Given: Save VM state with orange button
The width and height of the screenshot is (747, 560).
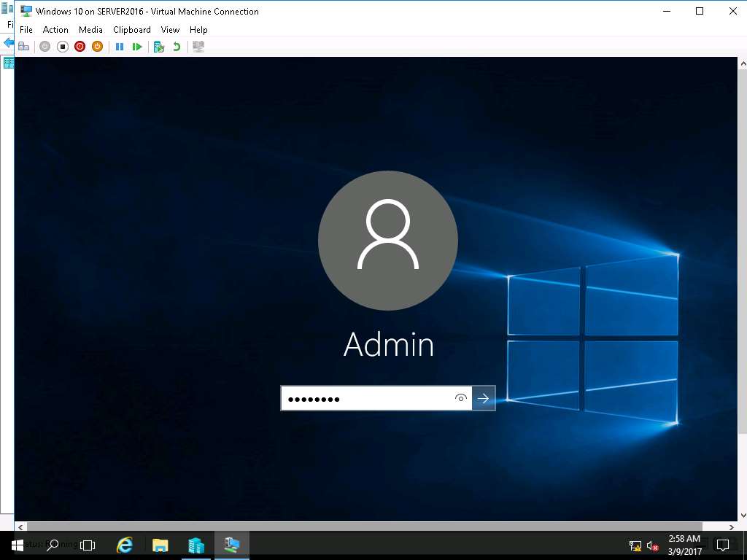Looking at the screenshot, I should tap(97, 47).
